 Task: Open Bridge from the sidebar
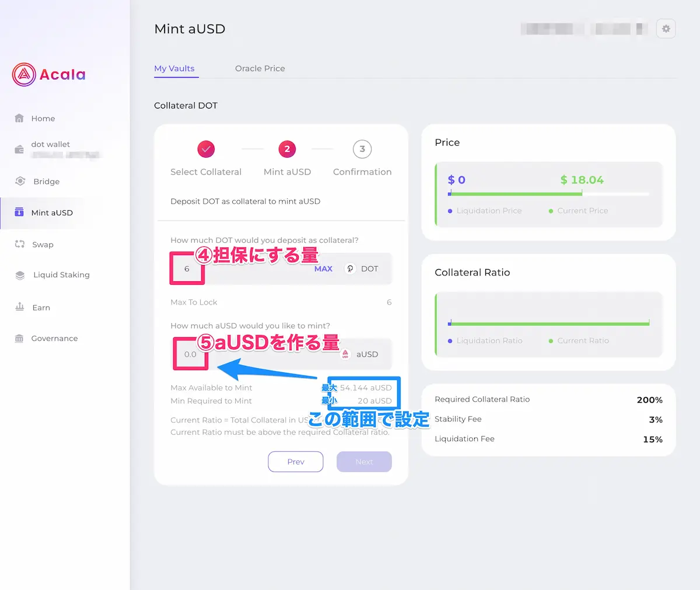47,181
